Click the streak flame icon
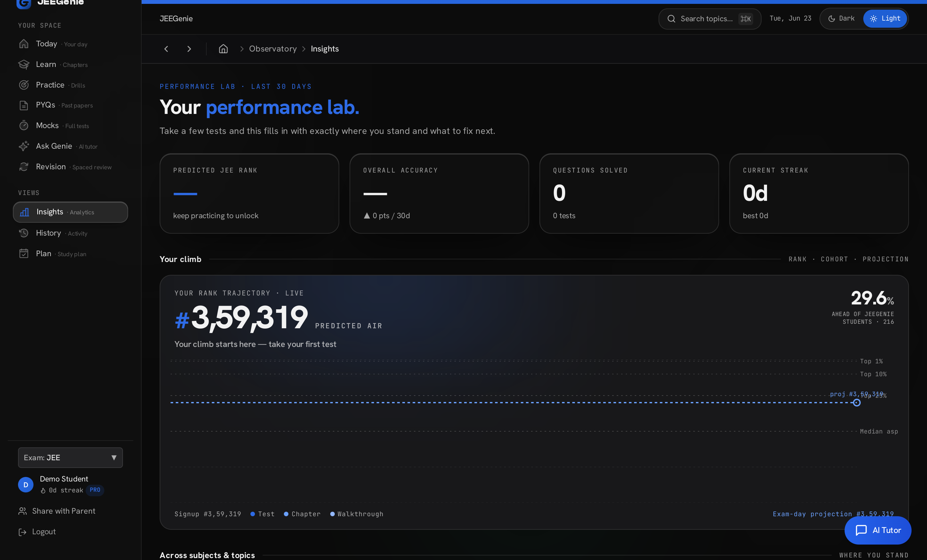927x560 pixels. point(43,490)
